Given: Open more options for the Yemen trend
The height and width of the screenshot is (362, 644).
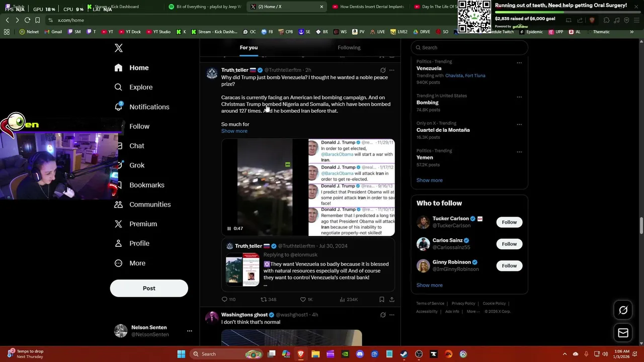Looking at the screenshot, I should point(519,152).
